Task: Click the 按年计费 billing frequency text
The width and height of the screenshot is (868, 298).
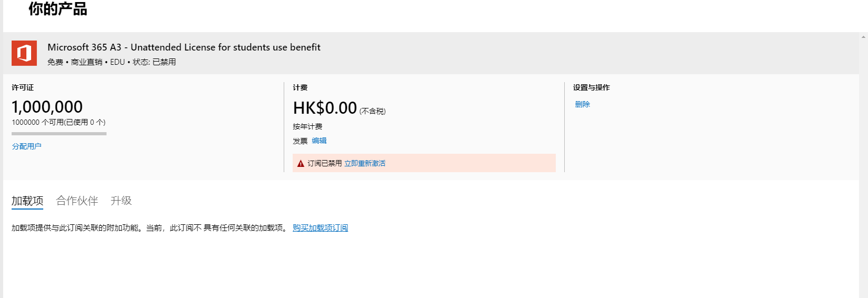Action: [307, 126]
